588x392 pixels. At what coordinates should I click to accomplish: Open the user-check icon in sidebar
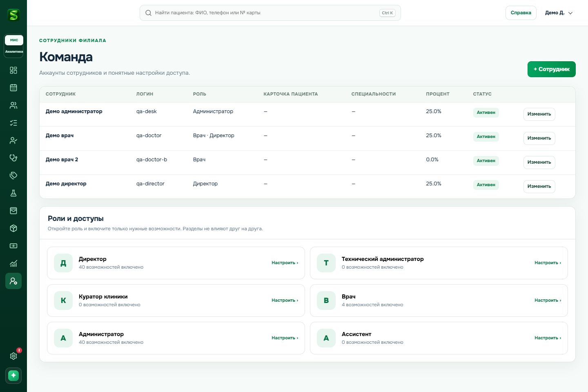point(13,140)
